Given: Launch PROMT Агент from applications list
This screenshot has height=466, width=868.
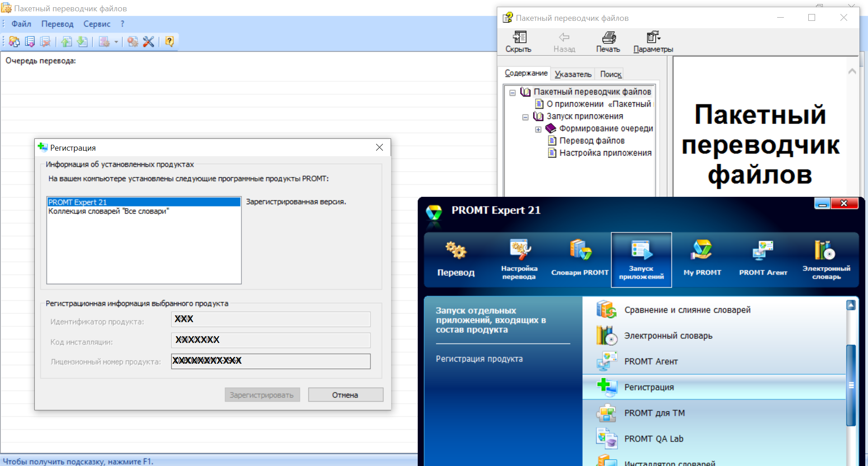Looking at the screenshot, I should [x=714, y=361].
